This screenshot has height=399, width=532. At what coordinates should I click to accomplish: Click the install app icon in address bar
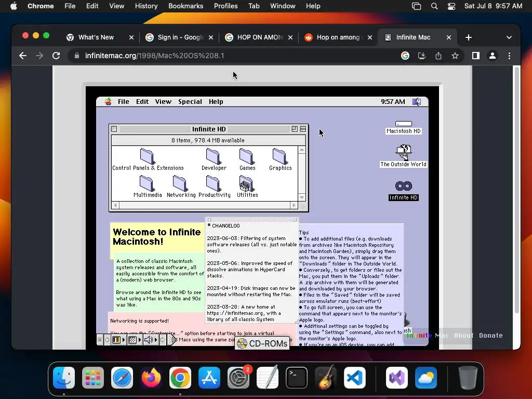click(422, 56)
